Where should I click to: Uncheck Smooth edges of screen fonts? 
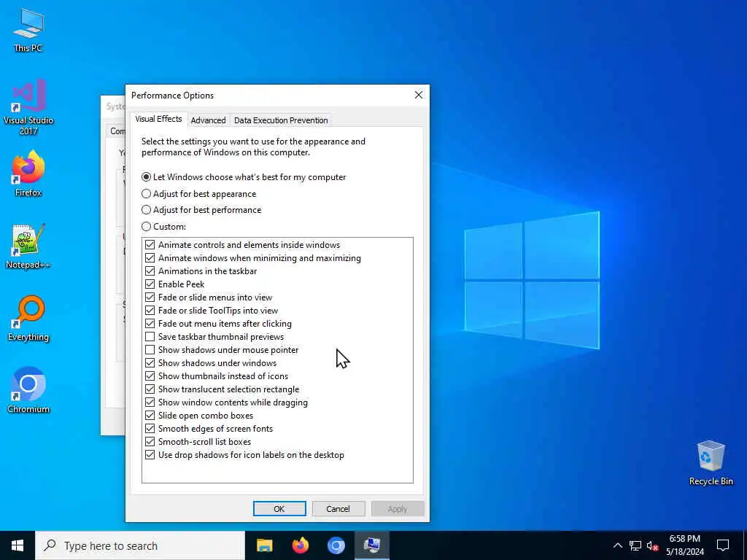tap(150, 429)
